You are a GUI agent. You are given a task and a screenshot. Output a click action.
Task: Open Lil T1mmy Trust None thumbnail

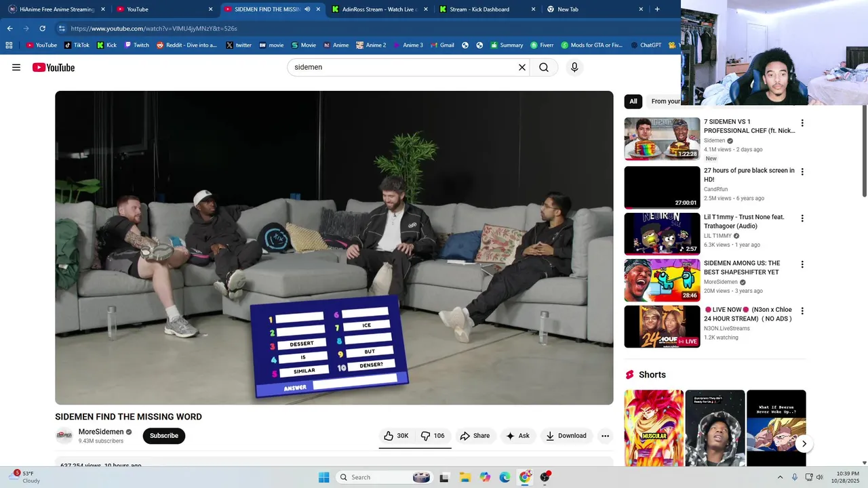point(662,234)
